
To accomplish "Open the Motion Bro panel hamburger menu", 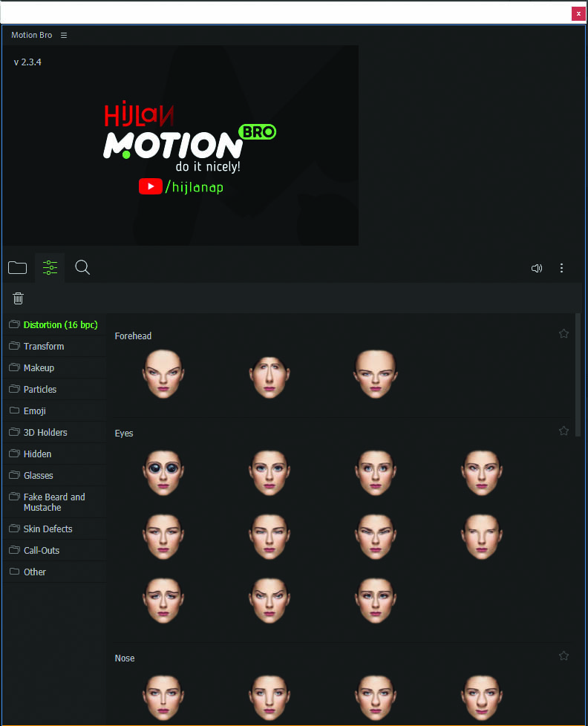I will click(64, 35).
